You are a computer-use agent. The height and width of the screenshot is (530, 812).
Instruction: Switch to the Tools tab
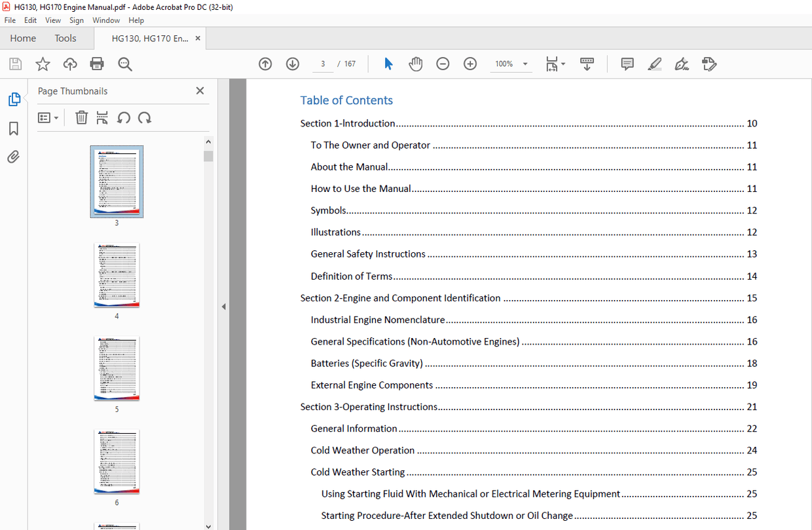coord(65,38)
